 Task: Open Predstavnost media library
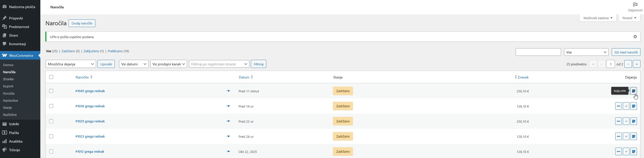[20, 27]
